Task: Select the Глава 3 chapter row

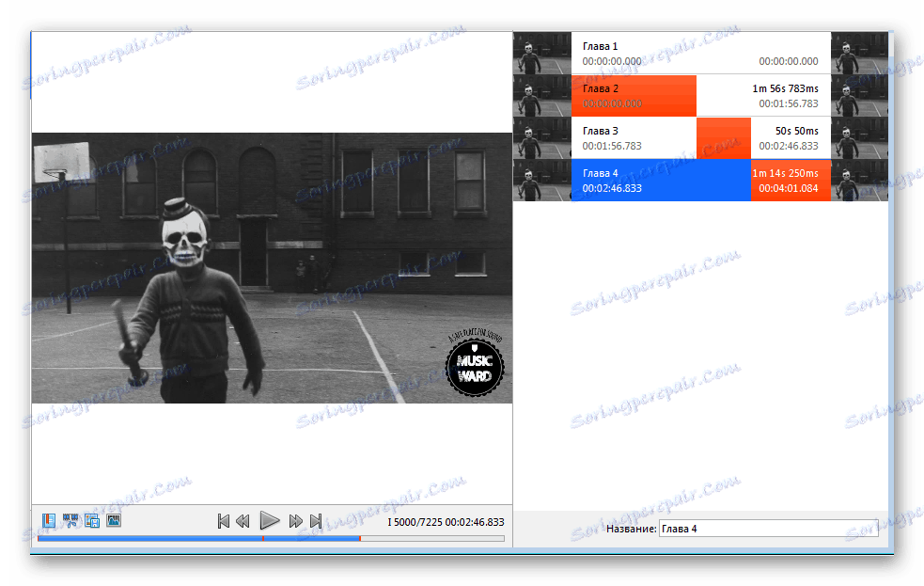Action: coord(700,138)
